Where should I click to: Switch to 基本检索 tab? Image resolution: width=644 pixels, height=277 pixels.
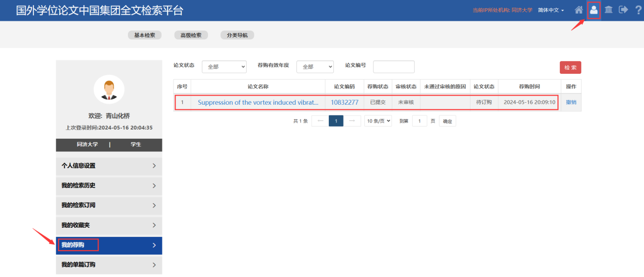point(145,35)
